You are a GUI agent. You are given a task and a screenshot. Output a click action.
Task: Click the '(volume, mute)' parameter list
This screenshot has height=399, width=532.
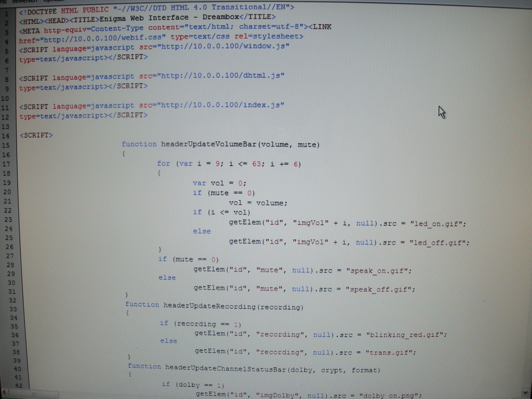289,145
